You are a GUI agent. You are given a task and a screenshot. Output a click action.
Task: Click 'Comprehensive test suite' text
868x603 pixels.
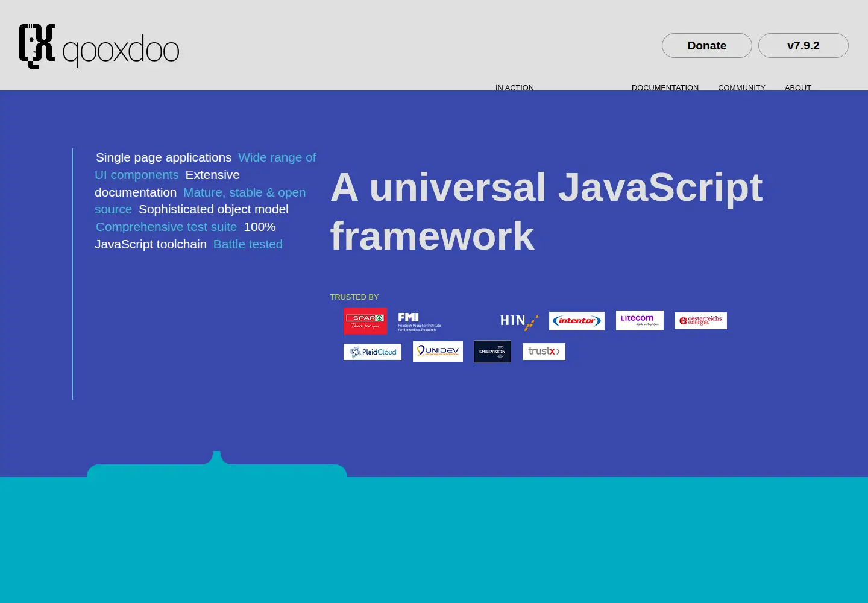click(x=166, y=227)
